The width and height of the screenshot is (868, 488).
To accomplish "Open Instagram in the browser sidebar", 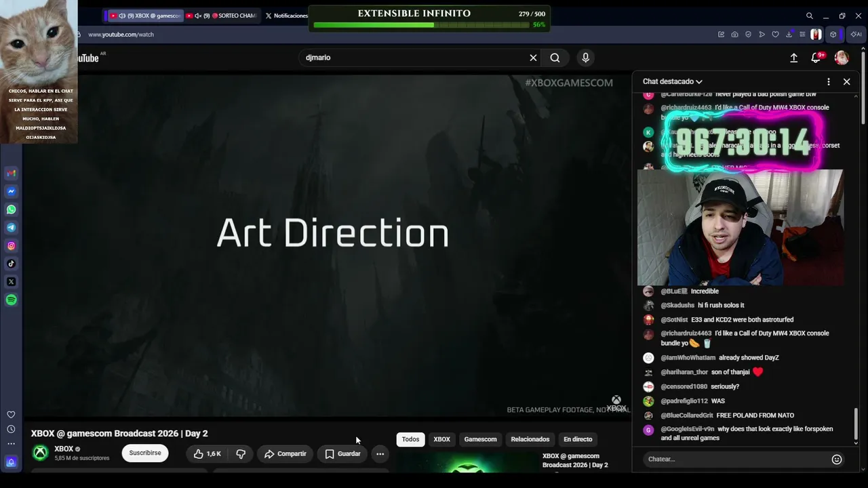I will click(11, 246).
